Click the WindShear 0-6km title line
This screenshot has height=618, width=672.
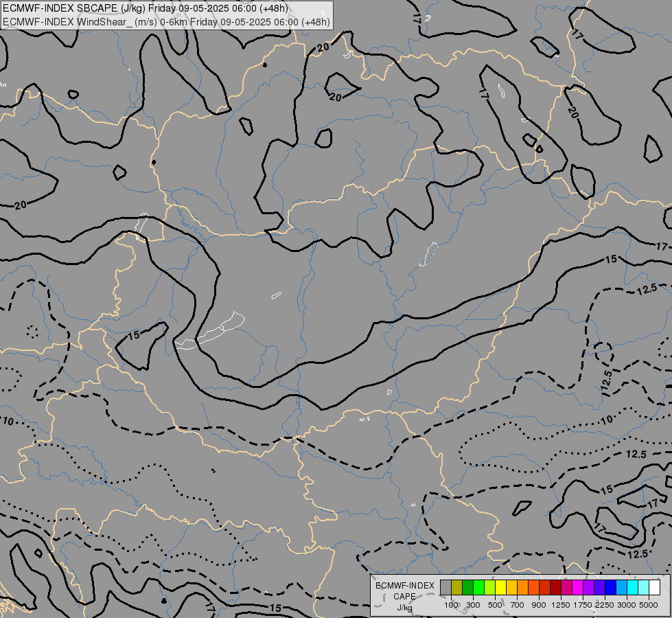click(166, 22)
